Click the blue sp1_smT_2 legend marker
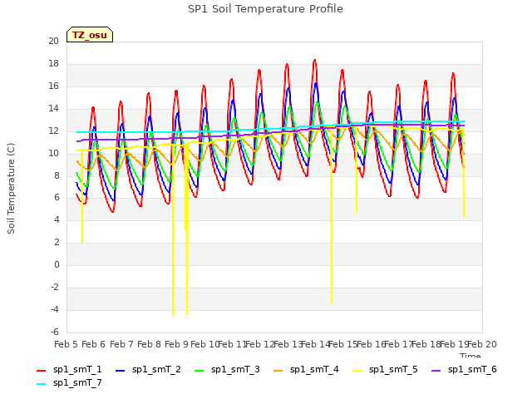The height and width of the screenshot is (399, 532). 120,371
